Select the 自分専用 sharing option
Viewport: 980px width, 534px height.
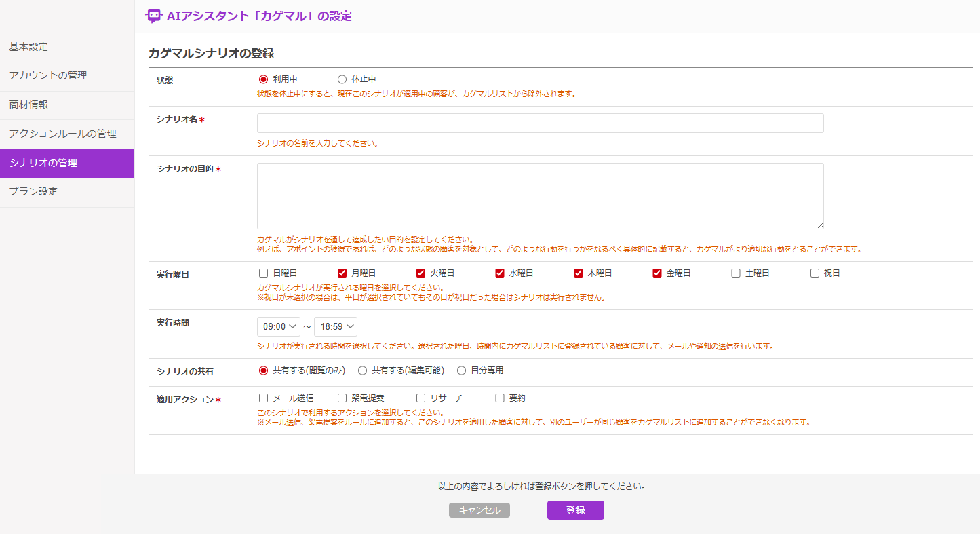461,370
